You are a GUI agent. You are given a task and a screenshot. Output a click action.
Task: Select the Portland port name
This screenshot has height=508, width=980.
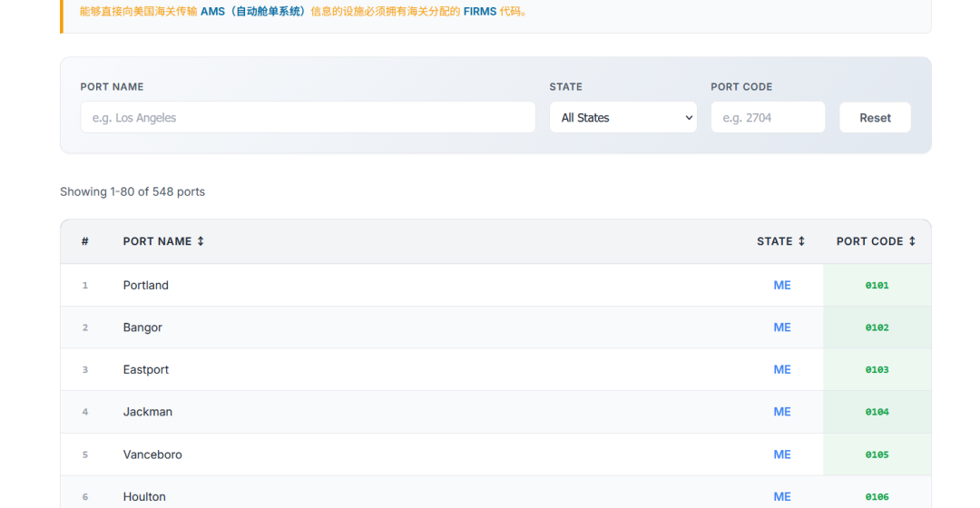click(x=145, y=285)
